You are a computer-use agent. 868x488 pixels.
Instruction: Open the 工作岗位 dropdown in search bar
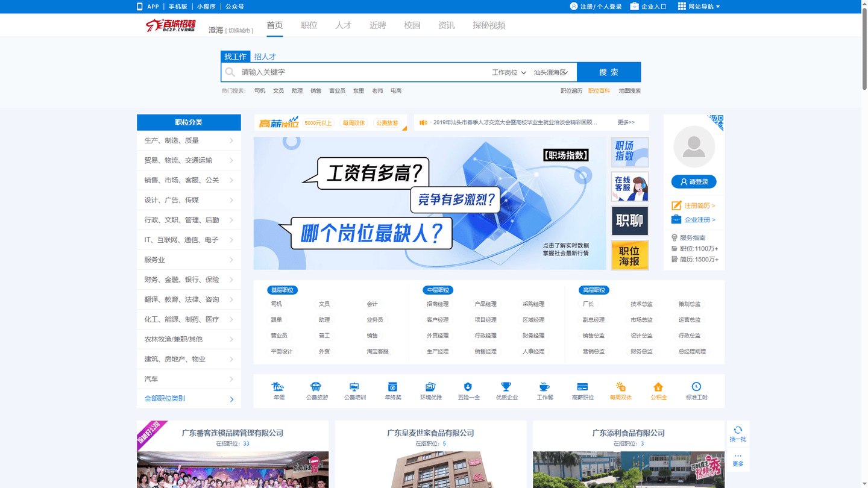509,72
